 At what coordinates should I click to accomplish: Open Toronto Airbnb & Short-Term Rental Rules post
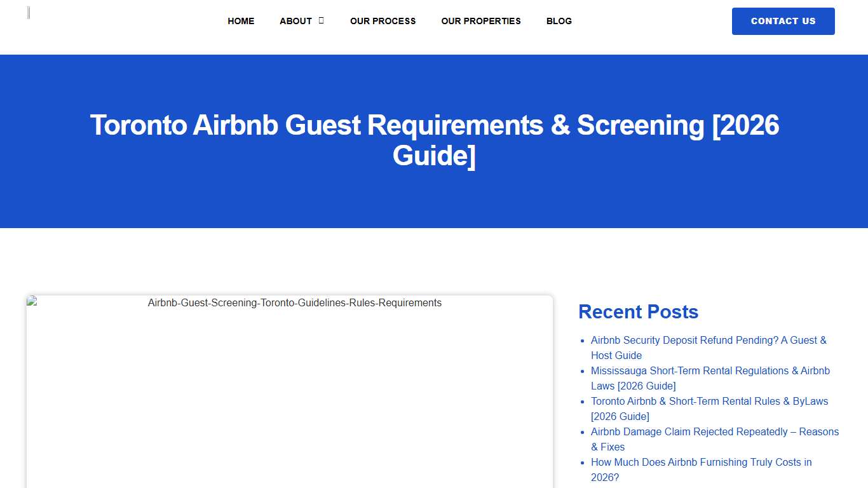tap(709, 409)
